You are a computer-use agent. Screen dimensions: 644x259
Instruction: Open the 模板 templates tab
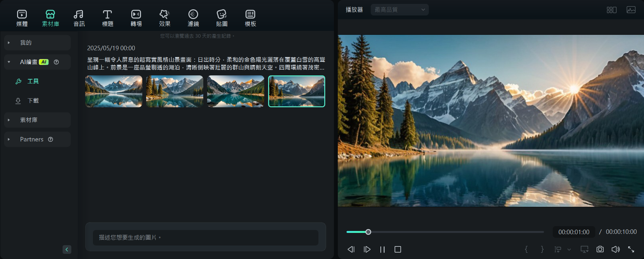(x=250, y=18)
